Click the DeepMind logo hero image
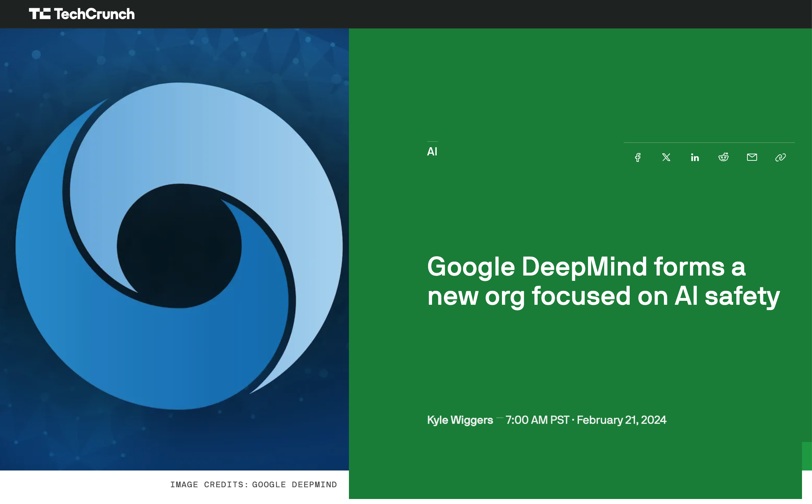Screen dimensions: 812x504 [x=174, y=250]
